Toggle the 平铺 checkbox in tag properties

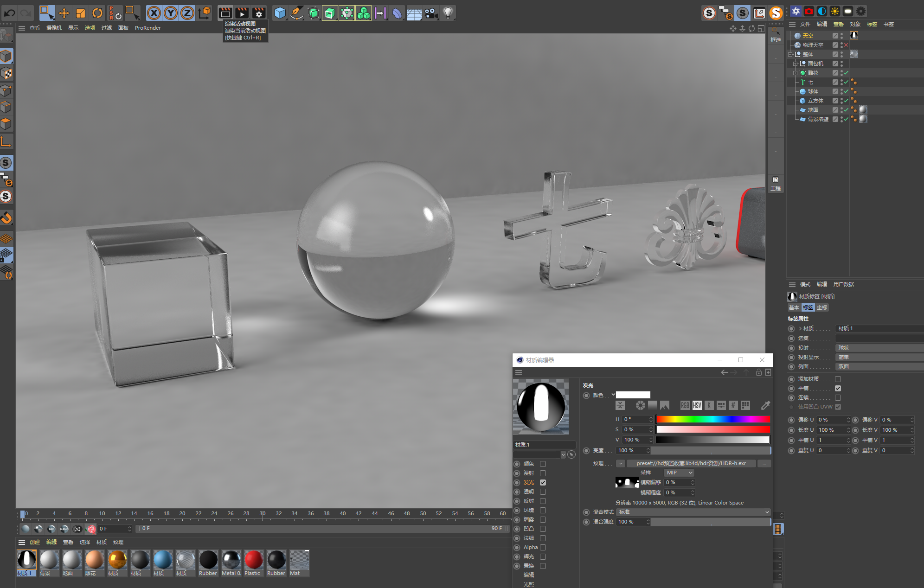pos(838,388)
